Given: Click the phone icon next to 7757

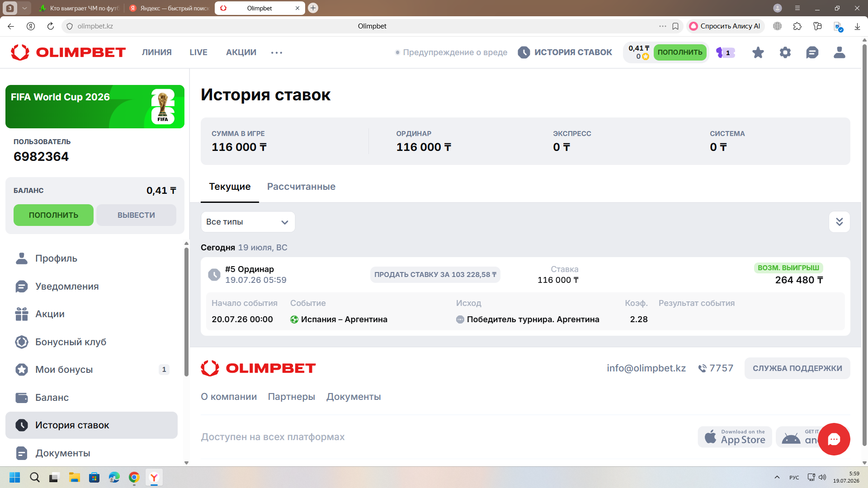Looking at the screenshot, I should click(x=702, y=368).
